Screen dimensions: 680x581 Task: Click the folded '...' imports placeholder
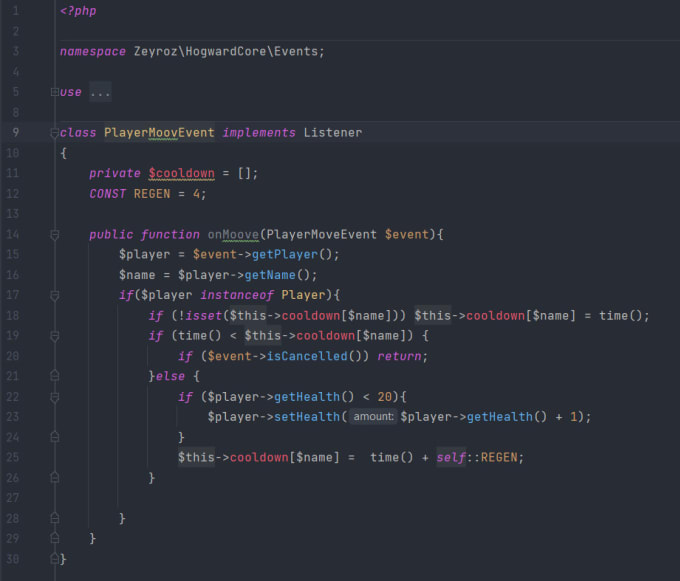100,92
